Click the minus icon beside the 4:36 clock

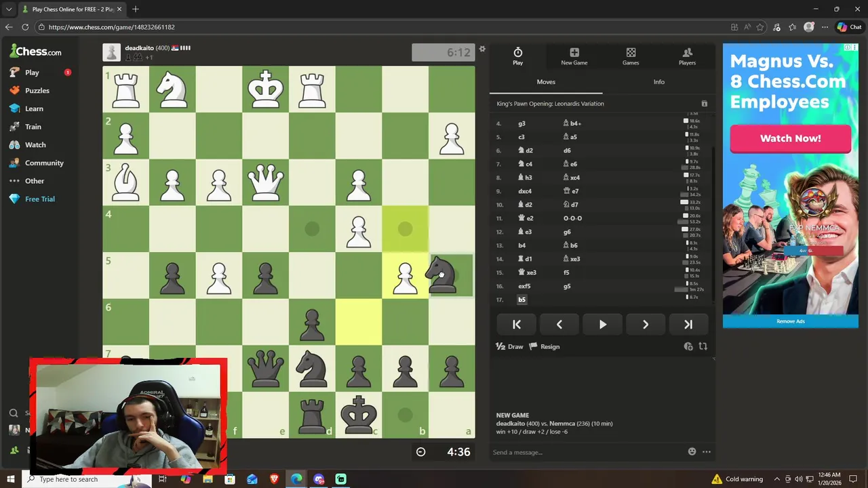point(420,452)
